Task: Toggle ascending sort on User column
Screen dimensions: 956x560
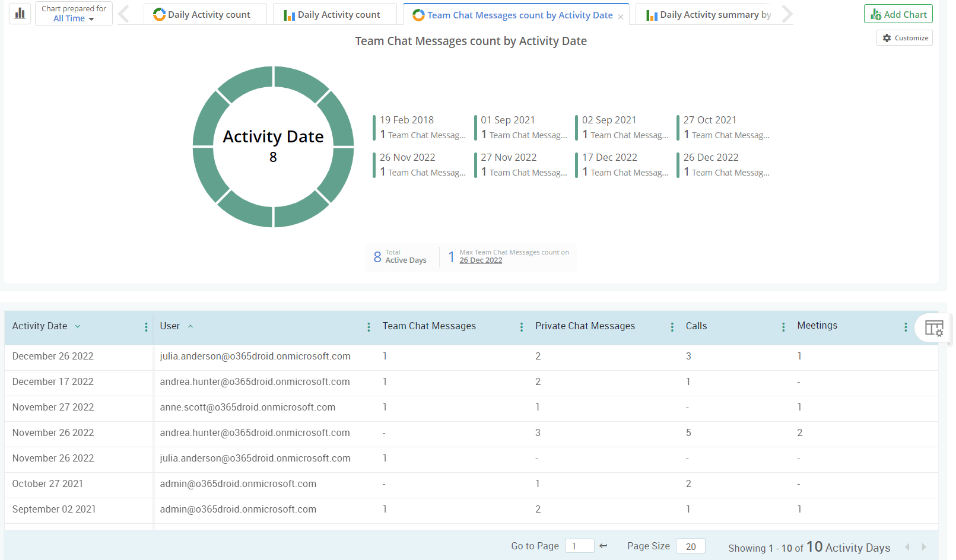Action: coord(190,326)
